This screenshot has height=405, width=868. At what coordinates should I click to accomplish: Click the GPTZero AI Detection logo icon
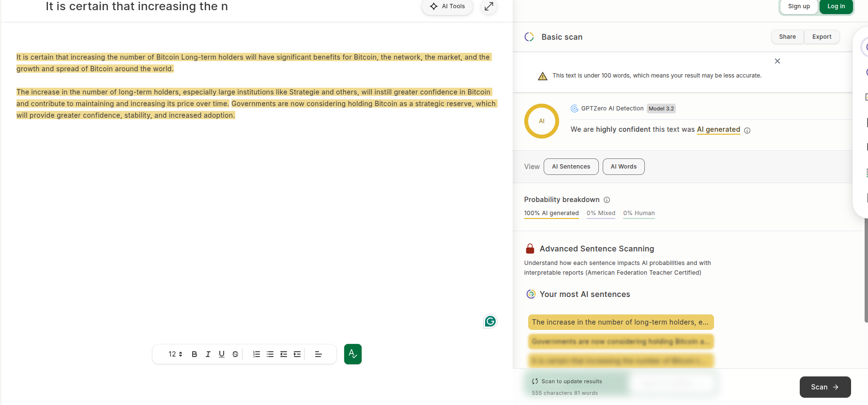575,109
